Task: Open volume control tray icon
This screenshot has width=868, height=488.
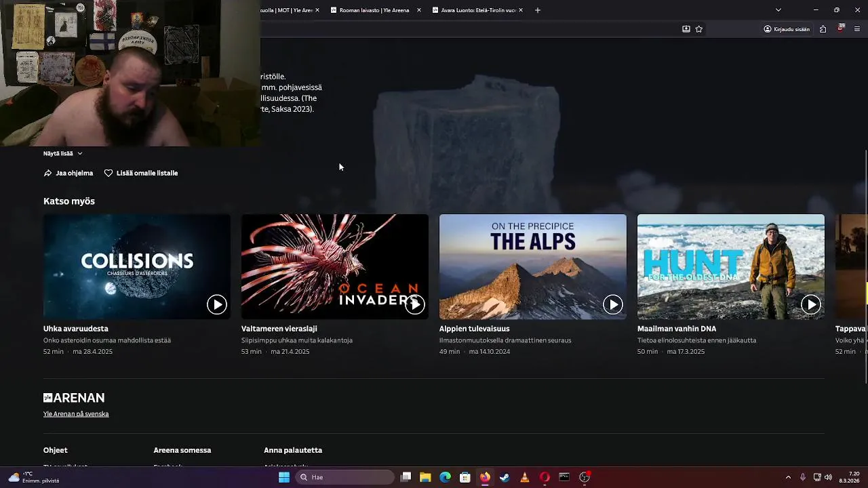Action: coord(828,477)
